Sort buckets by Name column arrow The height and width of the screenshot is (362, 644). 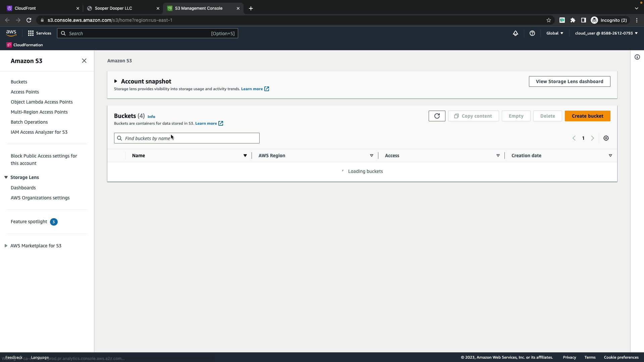(x=245, y=156)
